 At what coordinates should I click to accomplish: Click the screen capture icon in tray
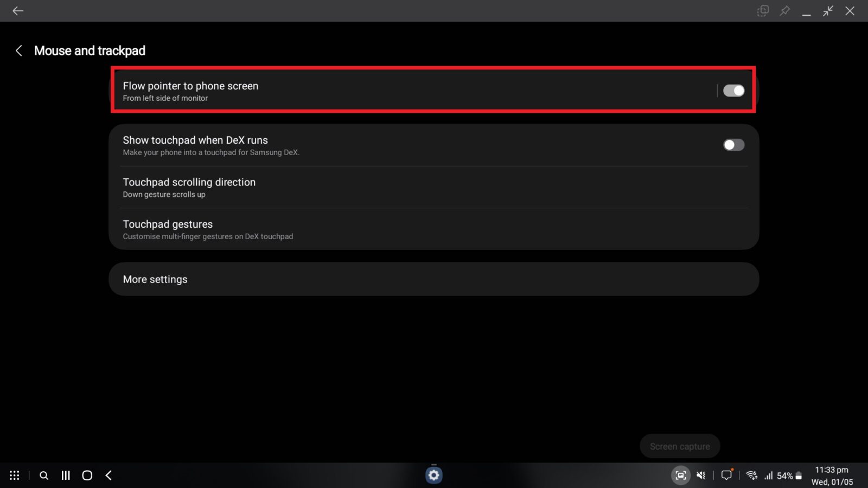pyautogui.click(x=680, y=476)
